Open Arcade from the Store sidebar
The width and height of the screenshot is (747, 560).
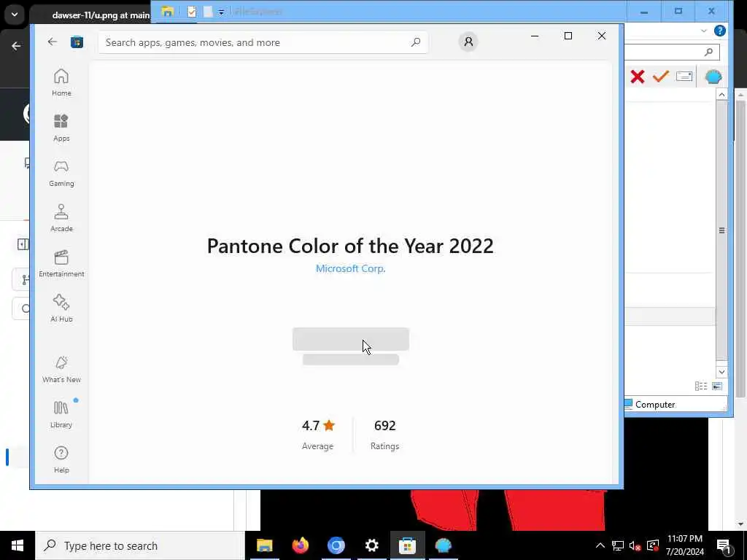[x=61, y=218]
